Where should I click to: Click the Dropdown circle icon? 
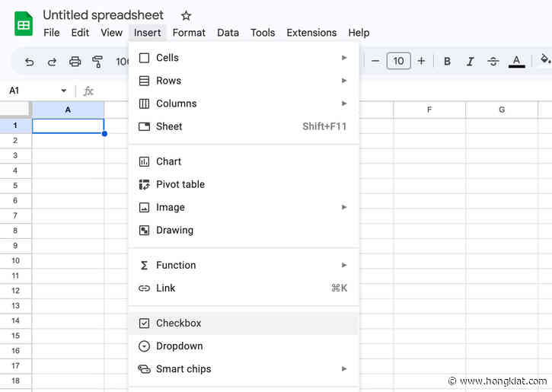coord(144,346)
